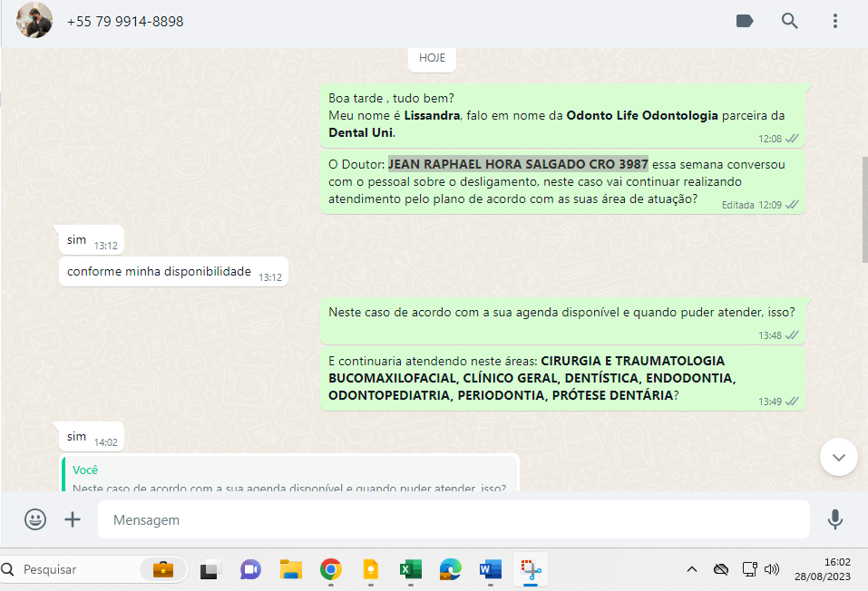Select the 'sim' message at 13:12

click(x=92, y=241)
